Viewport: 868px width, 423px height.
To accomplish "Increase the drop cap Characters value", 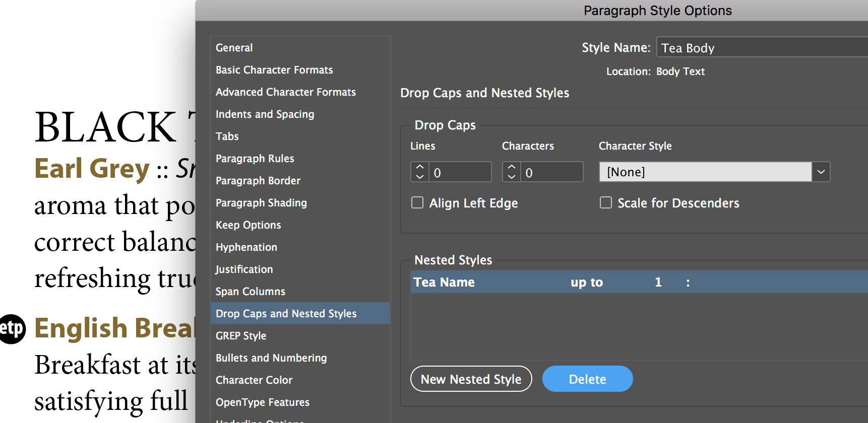I will coord(512,167).
